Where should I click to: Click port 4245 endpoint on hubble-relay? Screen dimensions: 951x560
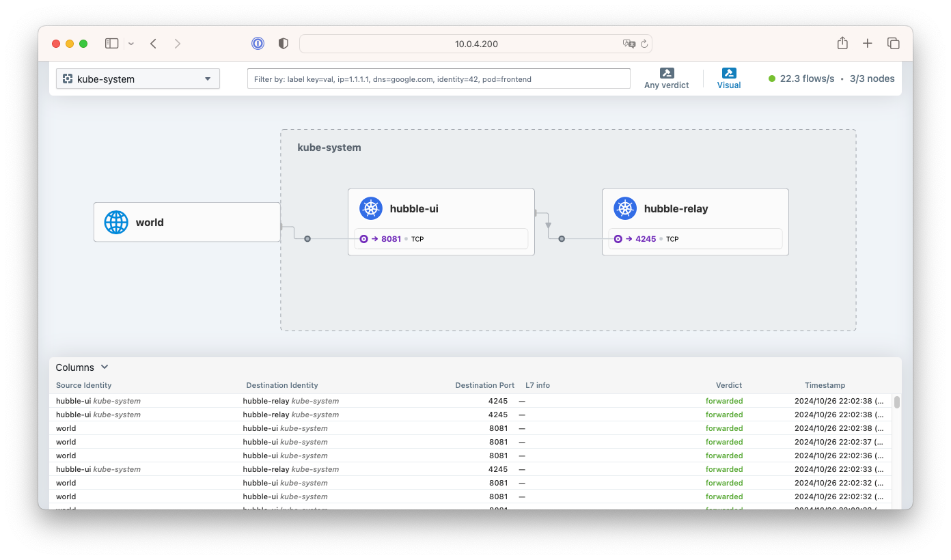coord(695,239)
